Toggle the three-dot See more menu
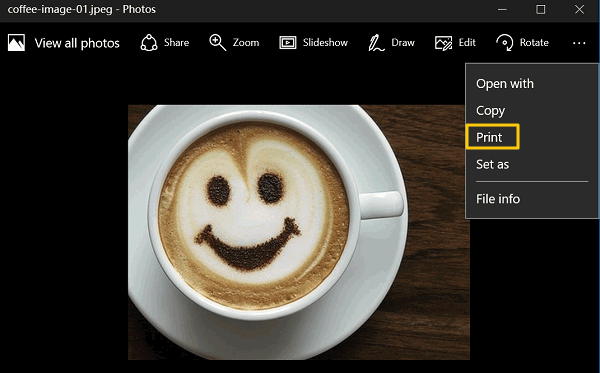The width and height of the screenshot is (600, 373). (x=579, y=43)
